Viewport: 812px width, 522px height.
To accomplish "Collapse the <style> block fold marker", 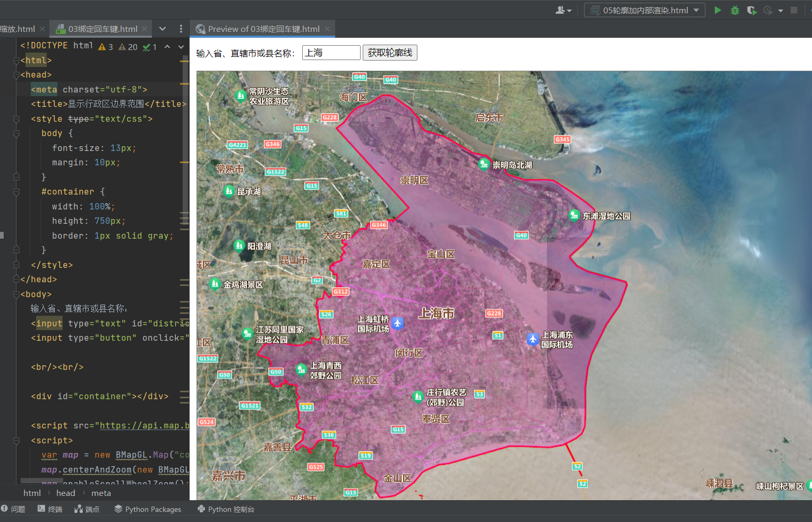I will coord(16,119).
